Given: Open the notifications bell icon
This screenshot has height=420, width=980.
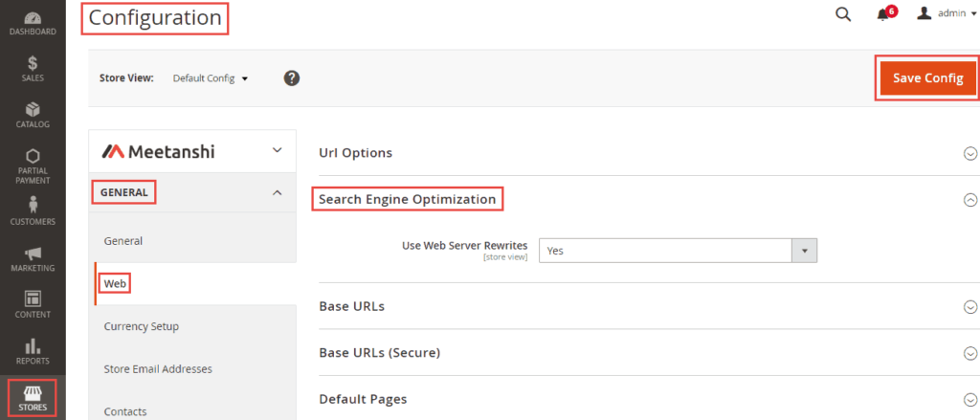Looking at the screenshot, I should 882,14.
